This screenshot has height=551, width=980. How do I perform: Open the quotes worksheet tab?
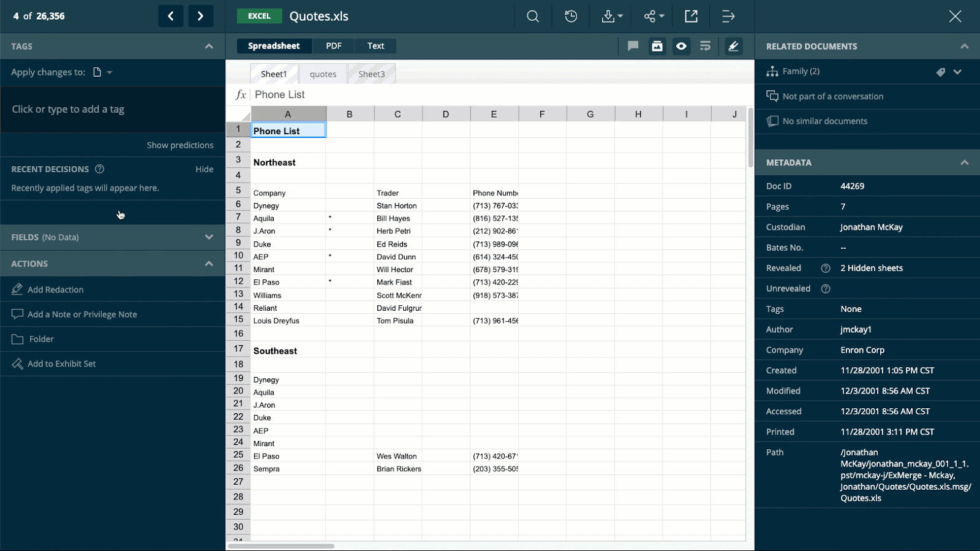pos(323,74)
